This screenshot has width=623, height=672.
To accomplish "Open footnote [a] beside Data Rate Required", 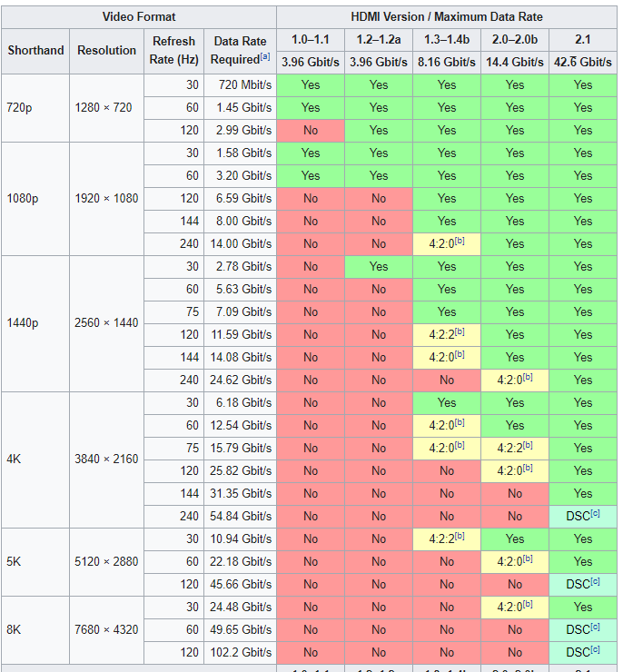I will [x=265, y=56].
